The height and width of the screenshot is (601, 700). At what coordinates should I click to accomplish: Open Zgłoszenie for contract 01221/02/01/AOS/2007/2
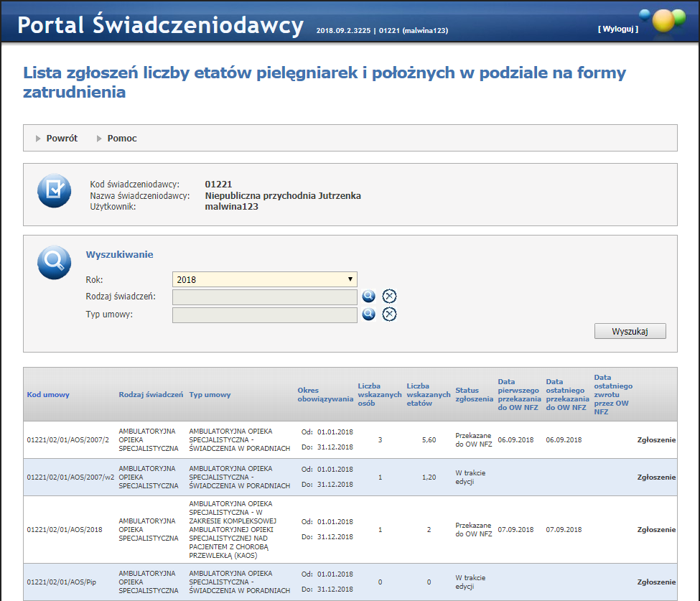(x=656, y=439)
